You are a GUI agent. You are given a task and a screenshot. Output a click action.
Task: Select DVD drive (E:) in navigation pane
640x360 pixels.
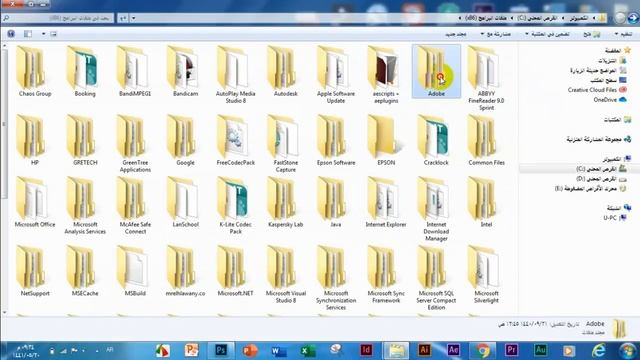coord(591,189)
